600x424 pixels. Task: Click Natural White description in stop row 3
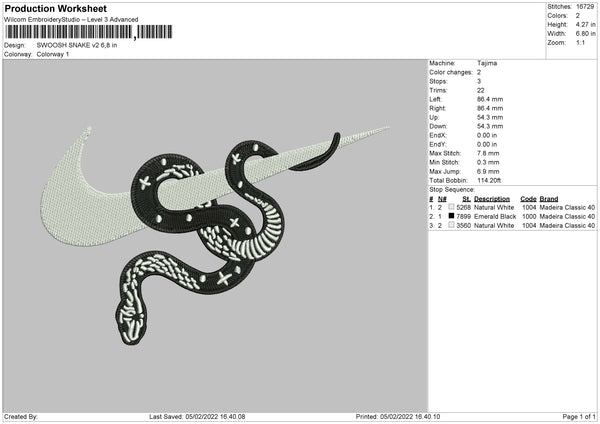[494, 225]
